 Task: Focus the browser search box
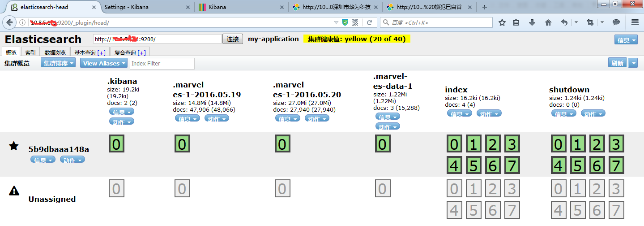coord(436,22)
